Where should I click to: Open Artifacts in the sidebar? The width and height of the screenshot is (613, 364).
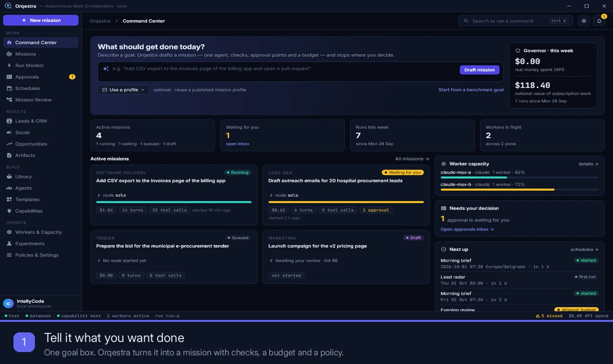coord(41,156)
